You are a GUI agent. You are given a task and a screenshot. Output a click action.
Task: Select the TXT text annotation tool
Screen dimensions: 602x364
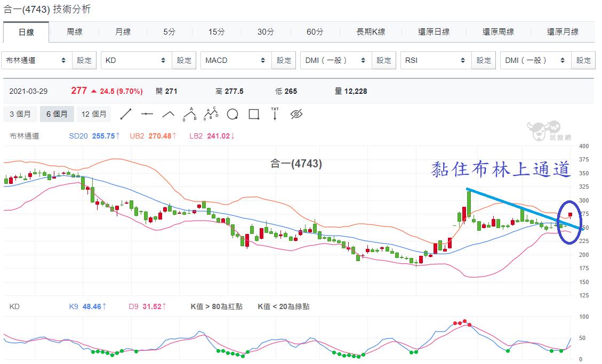pyautogui.click(x=275, y=114)
